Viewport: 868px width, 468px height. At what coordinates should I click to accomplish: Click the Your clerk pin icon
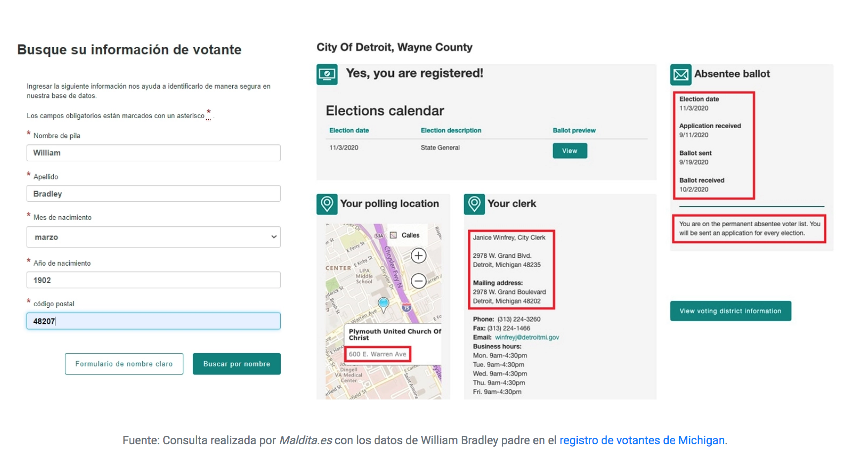pyautogui.click(x=474, y=204)
